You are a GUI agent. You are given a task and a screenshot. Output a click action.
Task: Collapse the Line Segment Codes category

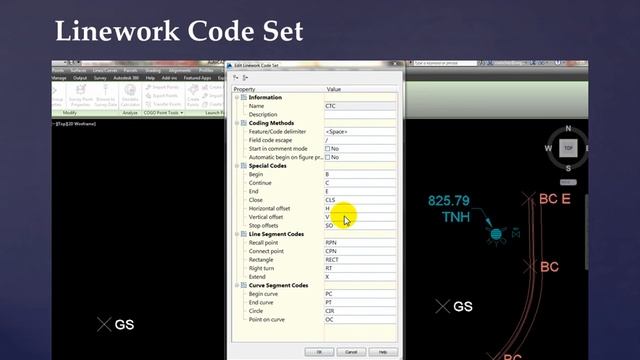tap(237, 234)
